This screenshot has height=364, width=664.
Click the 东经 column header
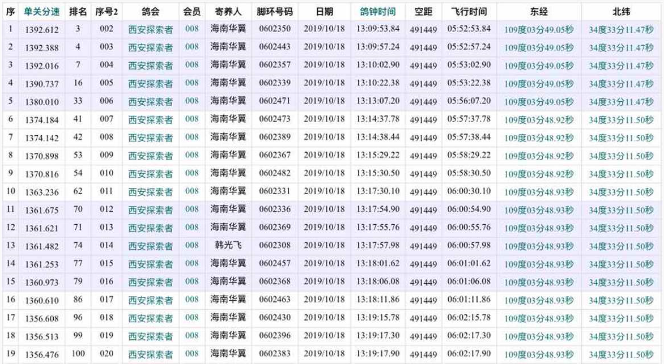click(x=539, y=12)
